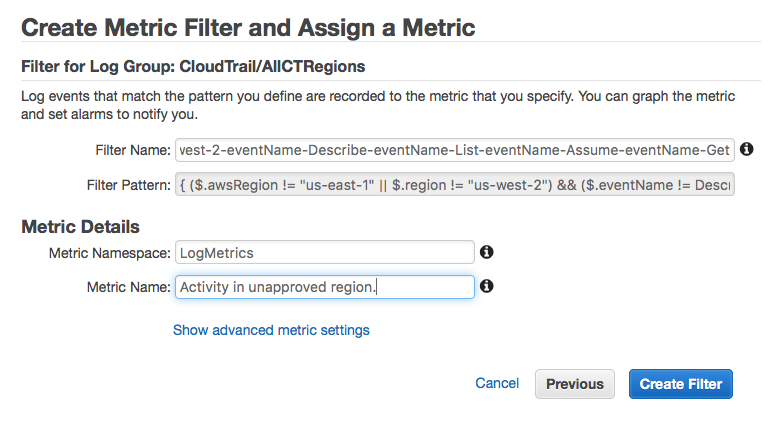Click the Metric Name field with Activity text
The width and height of the screenshot is (776, 426).
pyautogui.click(x=325, y=287)
